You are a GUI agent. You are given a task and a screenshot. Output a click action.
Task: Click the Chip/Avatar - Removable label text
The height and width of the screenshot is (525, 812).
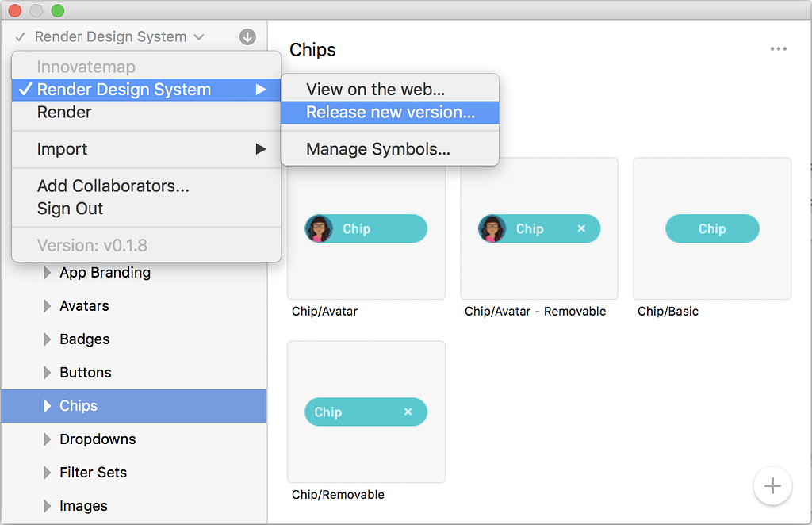(535, 311)
